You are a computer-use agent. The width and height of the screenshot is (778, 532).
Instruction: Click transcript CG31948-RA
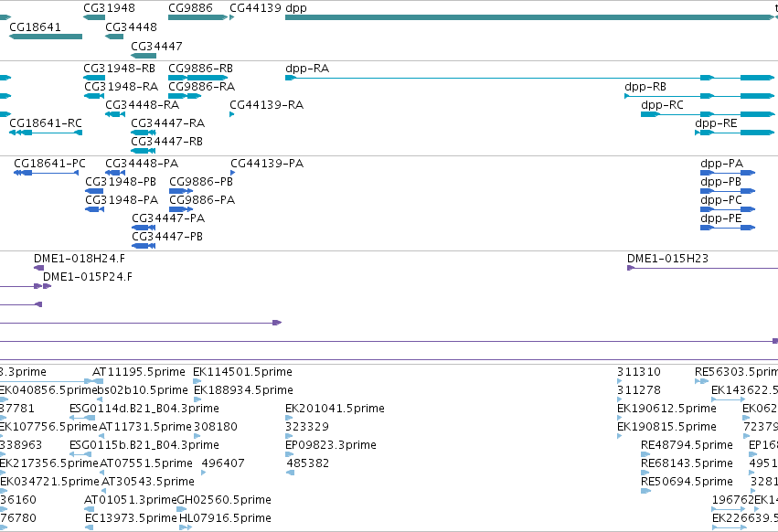(x=94, y=96)
